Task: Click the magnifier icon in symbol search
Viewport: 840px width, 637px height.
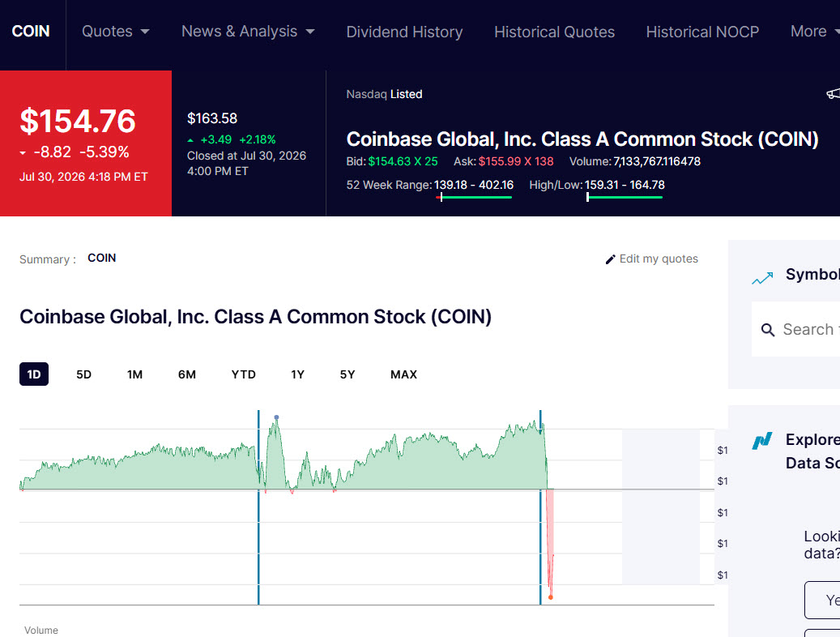Action: coord(768,330)
